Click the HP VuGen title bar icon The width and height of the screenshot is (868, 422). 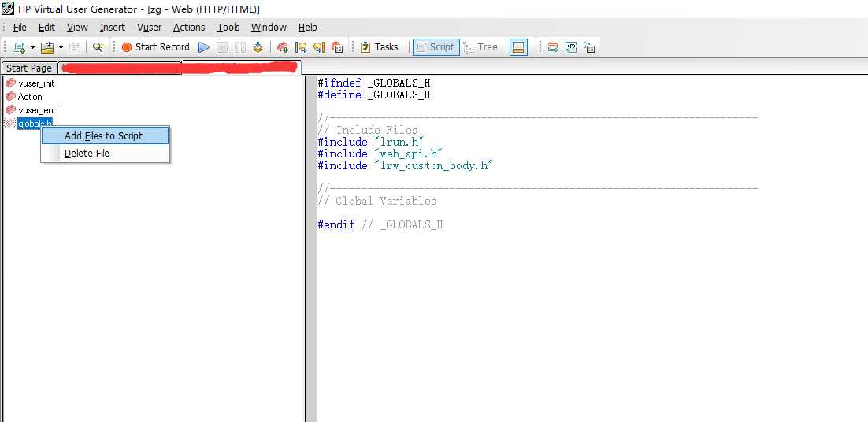(x=8, y=9)
